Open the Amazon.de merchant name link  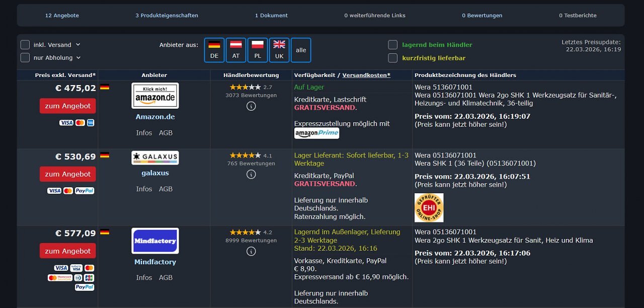point(155,117)
